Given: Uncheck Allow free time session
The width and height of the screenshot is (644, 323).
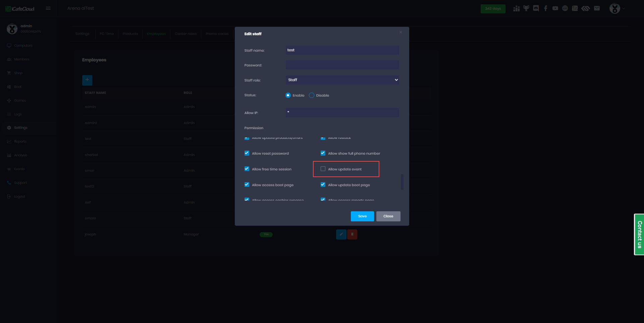Looking at the screenshot, I should click(247, 169).
